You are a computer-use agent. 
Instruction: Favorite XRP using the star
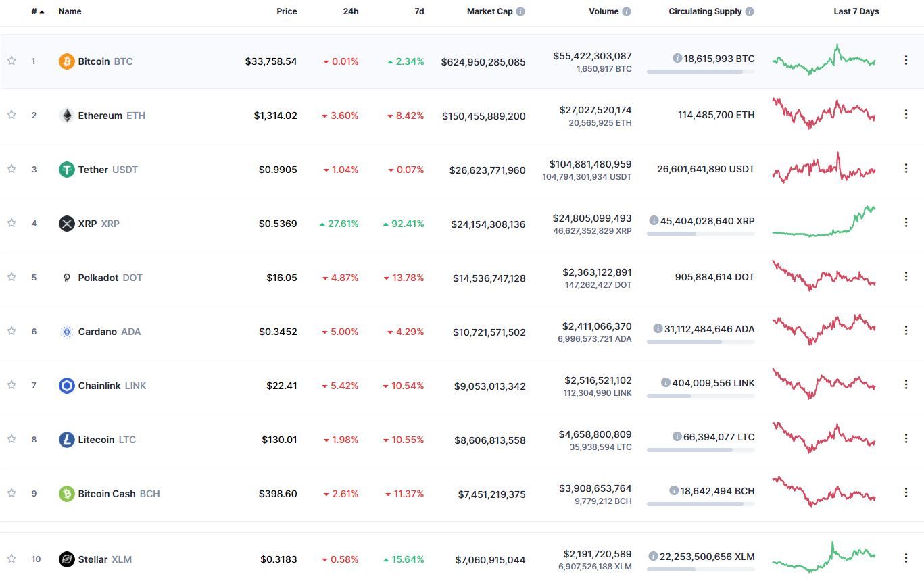coord(11,223)
